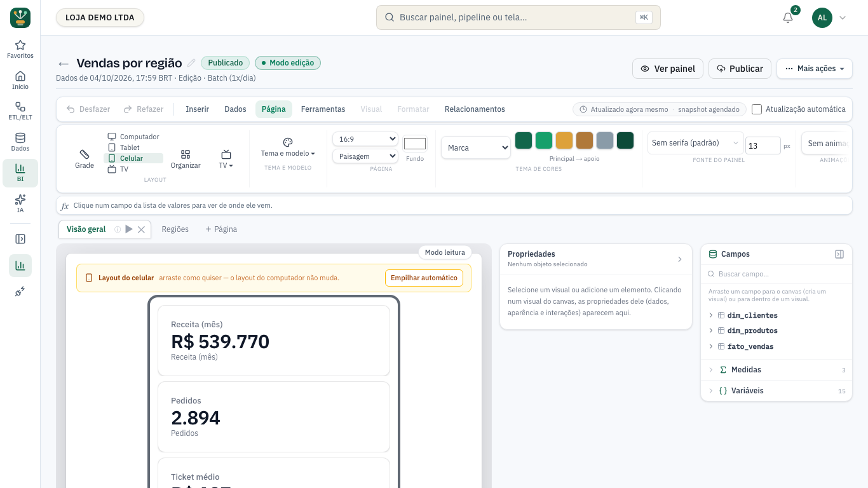Screen dimensions: 868x488
Task: Click the Buscar campo search field
Action: (776, 274)
